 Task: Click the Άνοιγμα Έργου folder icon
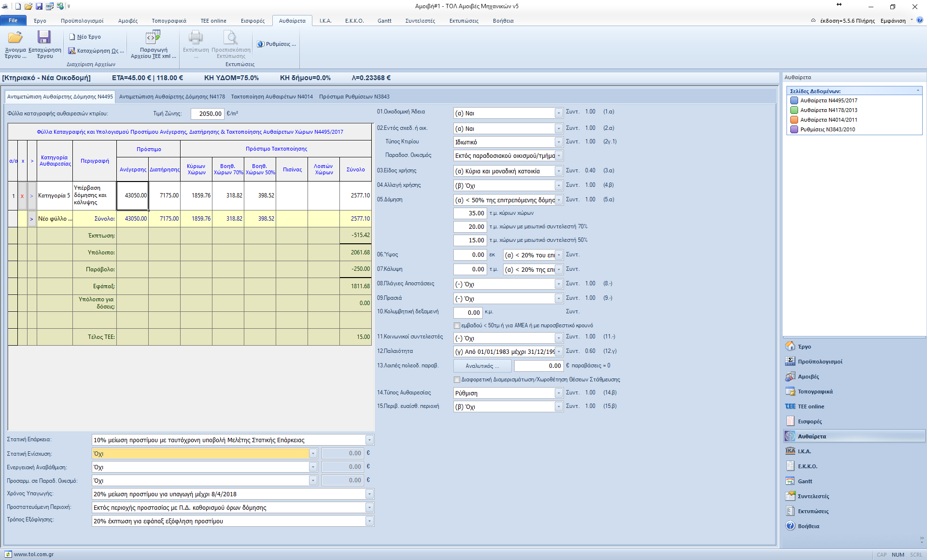15,38
